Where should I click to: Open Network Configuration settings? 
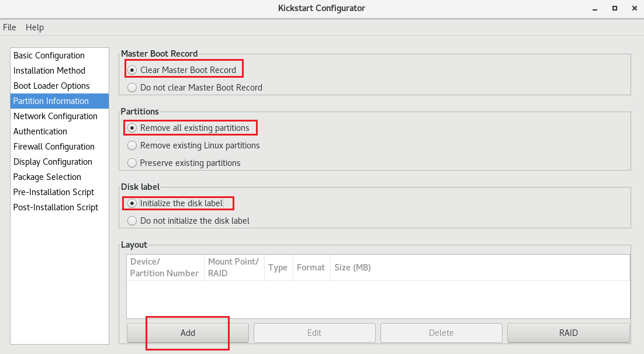coord(56,116)
